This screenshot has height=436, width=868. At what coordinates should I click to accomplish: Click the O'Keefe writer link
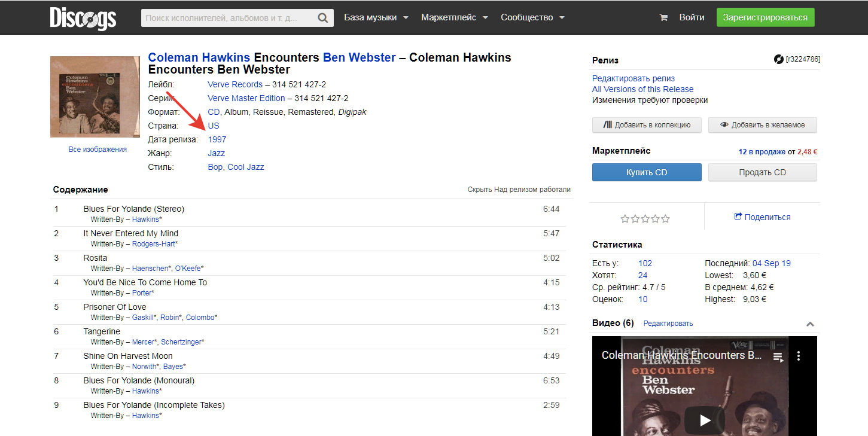click(x=188, y=269)
